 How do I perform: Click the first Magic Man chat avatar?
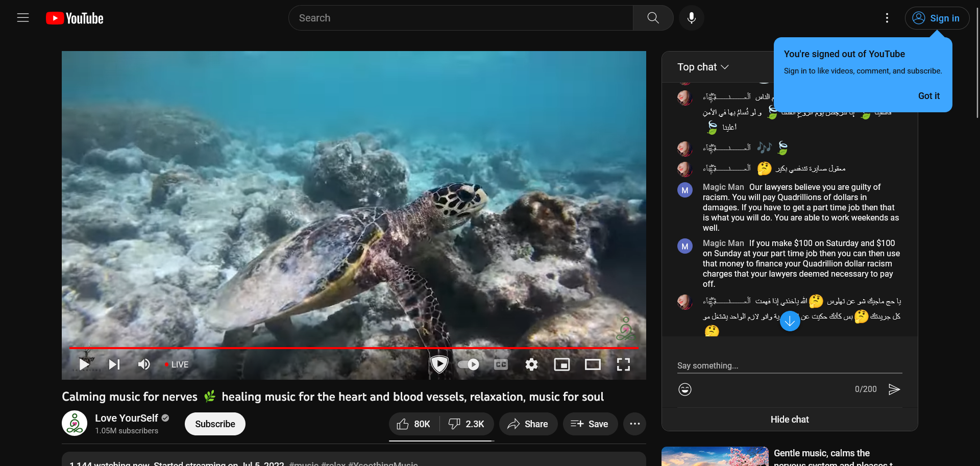pos(685,190)
